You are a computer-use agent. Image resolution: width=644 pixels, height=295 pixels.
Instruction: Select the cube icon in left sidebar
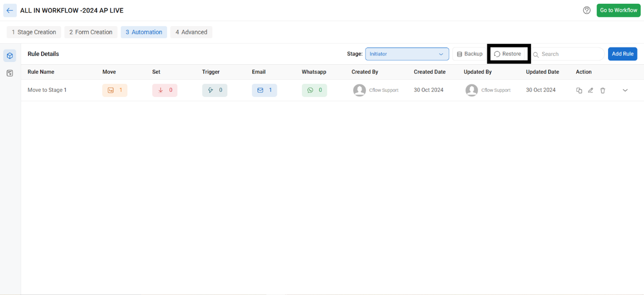tap(10, 56)
